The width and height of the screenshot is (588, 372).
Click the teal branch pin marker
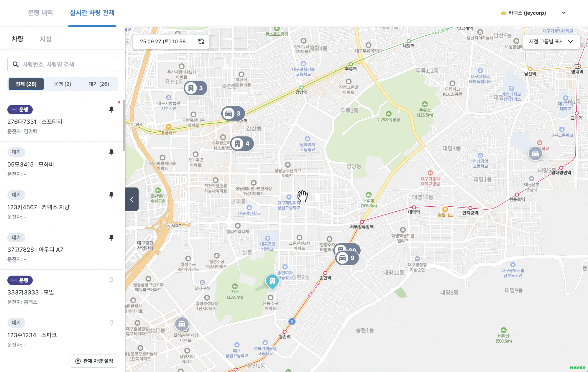tap(272, 281)
